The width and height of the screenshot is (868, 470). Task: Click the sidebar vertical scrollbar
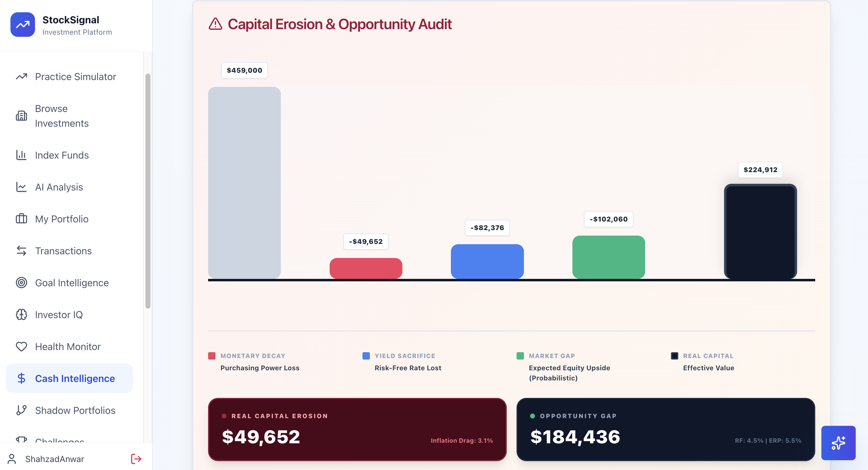coord(148,191)
